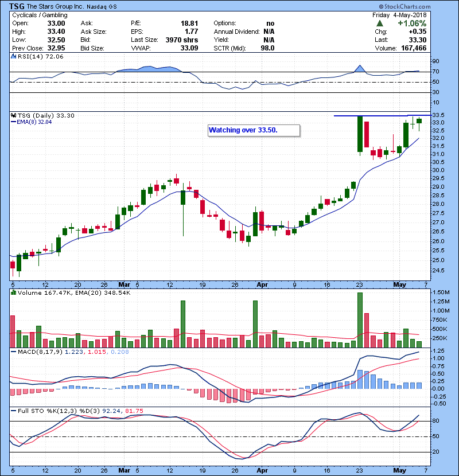Click the 'Nasdaq GS' exchange label
The width and height of the screenshot is (459, 476).
pos(102,7)
